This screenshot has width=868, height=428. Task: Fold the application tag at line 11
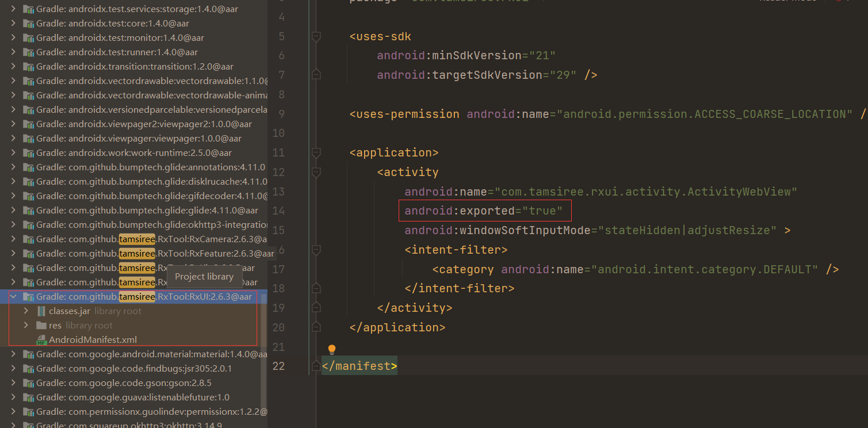pos(316,152)
